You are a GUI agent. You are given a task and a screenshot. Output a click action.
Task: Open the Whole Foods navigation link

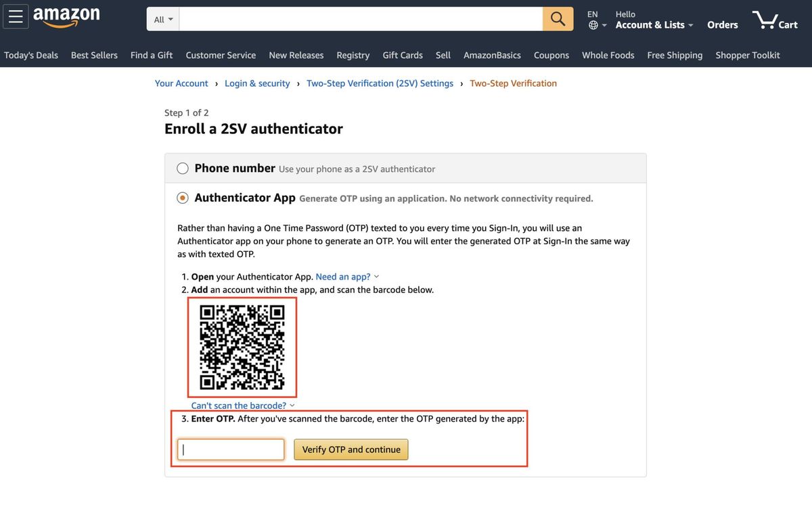(x=608, y=55)
